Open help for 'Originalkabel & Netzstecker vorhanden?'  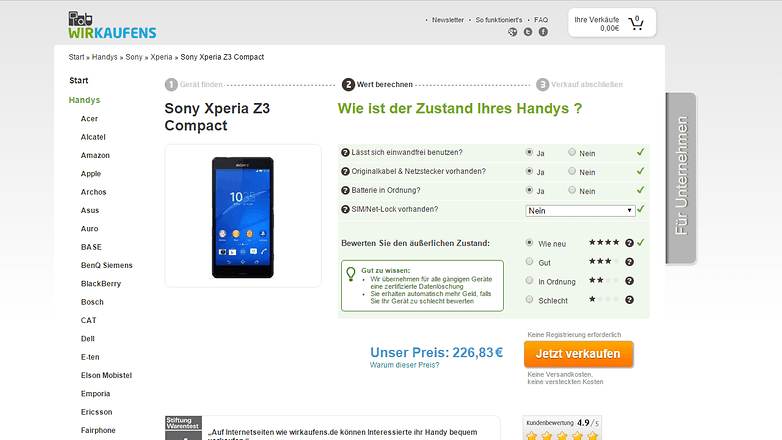point(345,172)
